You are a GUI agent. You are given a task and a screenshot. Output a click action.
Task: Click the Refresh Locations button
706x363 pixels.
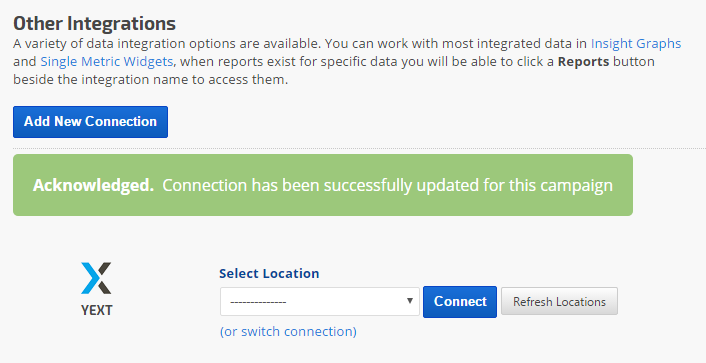pyautogui.click(x=559, y=302)
